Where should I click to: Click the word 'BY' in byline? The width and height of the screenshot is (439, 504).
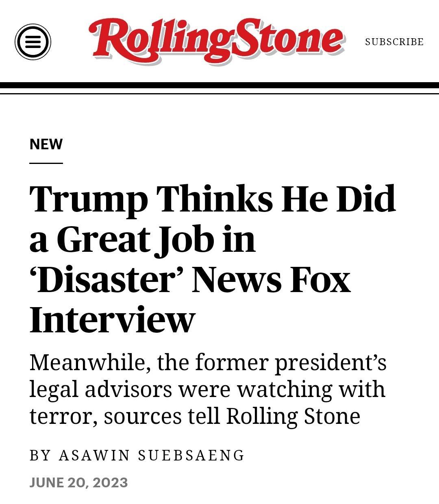pos(40,455)
